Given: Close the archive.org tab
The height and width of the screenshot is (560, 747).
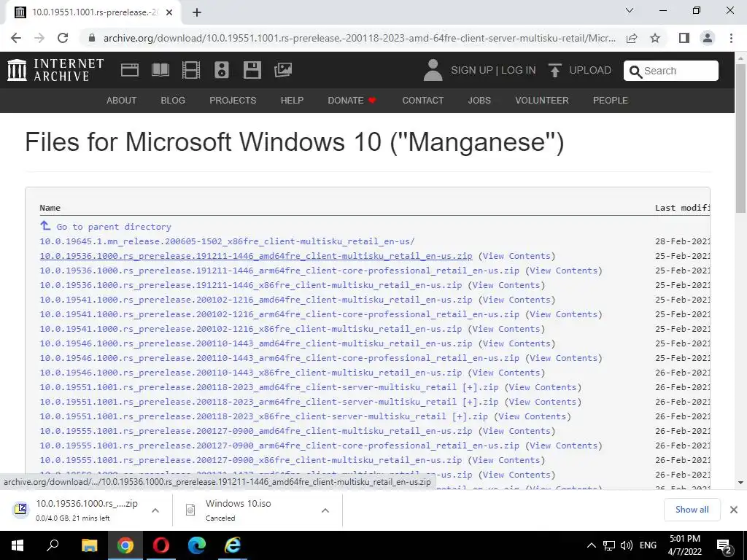Looking at the screenshot, I should [169, 12].
